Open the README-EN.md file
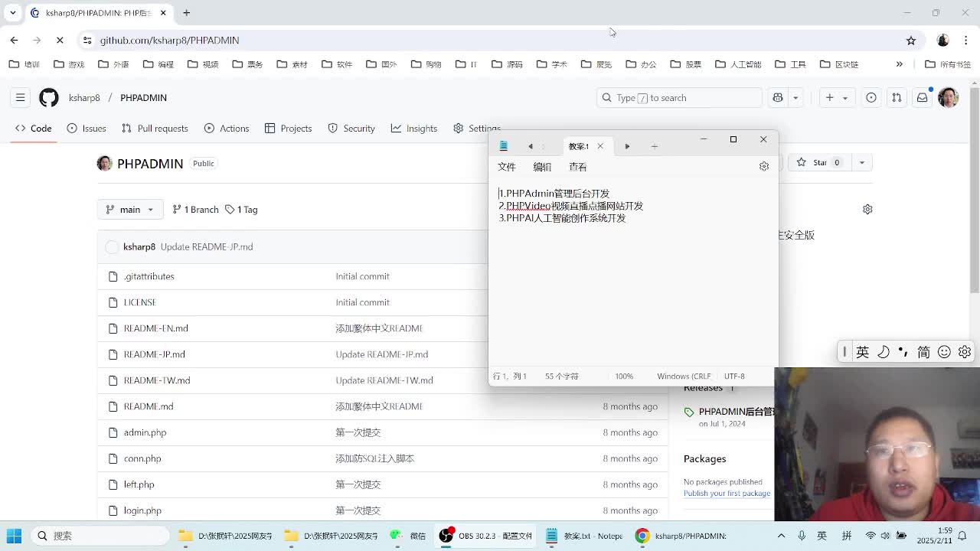This screenshot has height=551, width=980. [155, 328]
